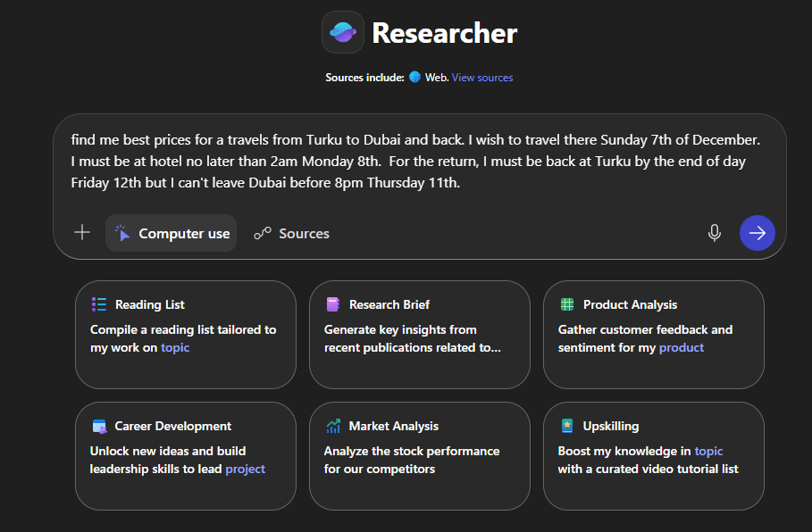Click the Upskilling card icon
Viewport: 812px width, 532px height.
click(567, 426)
